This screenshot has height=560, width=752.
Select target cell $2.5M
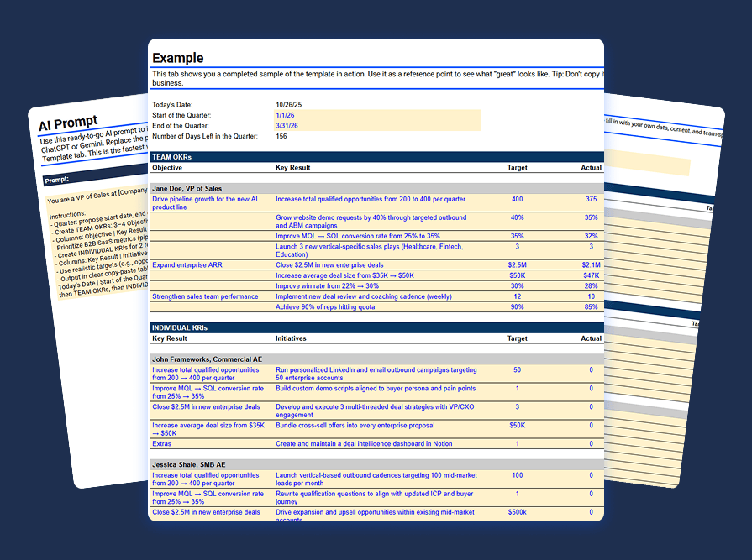click(517, 265)
